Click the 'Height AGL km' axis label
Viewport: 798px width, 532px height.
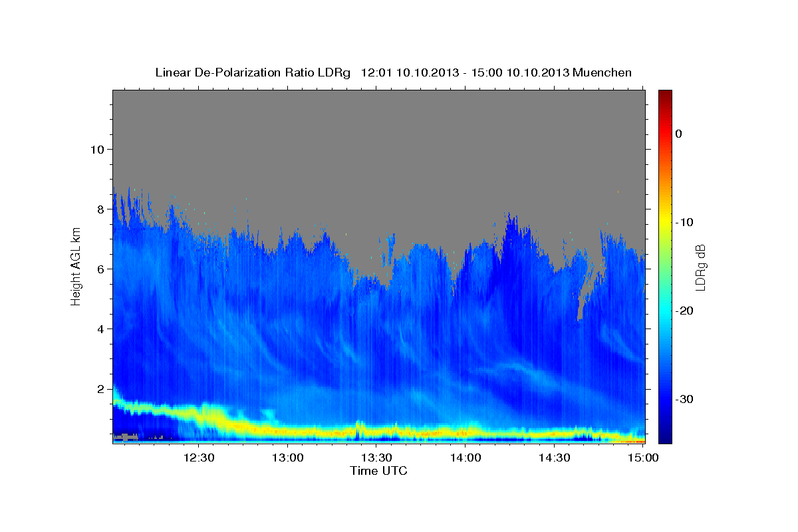(76, 266)
